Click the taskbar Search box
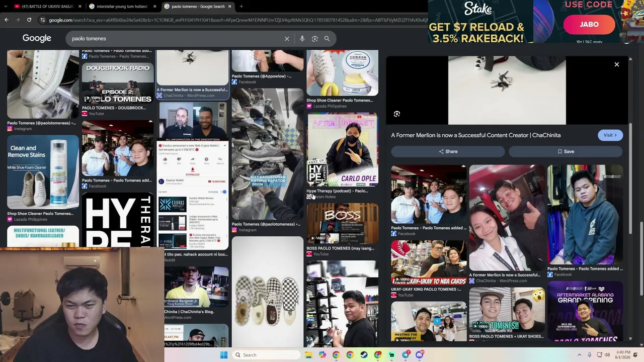This screenshot has width=644, height=362. pyautogui.click(x=267, y=355)
